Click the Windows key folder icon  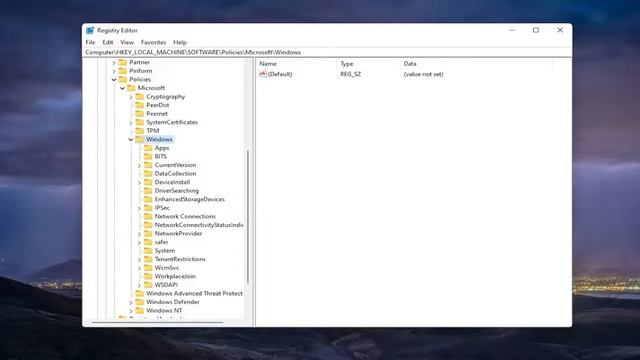[x=140, y=139]
